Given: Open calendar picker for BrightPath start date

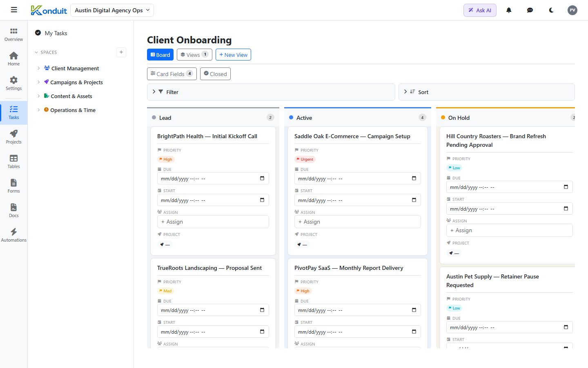Looking at the screenshot, I should (262, 200).
